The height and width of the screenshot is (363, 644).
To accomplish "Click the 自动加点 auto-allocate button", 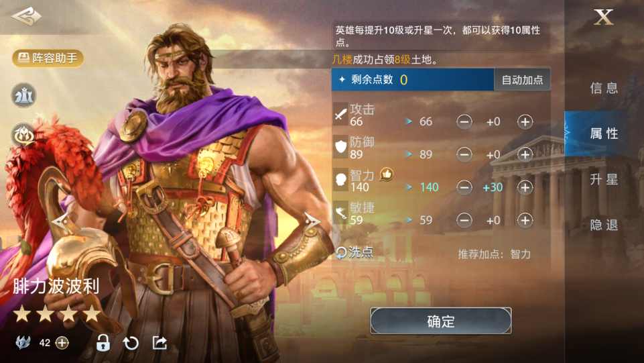I will pos(522,80).
